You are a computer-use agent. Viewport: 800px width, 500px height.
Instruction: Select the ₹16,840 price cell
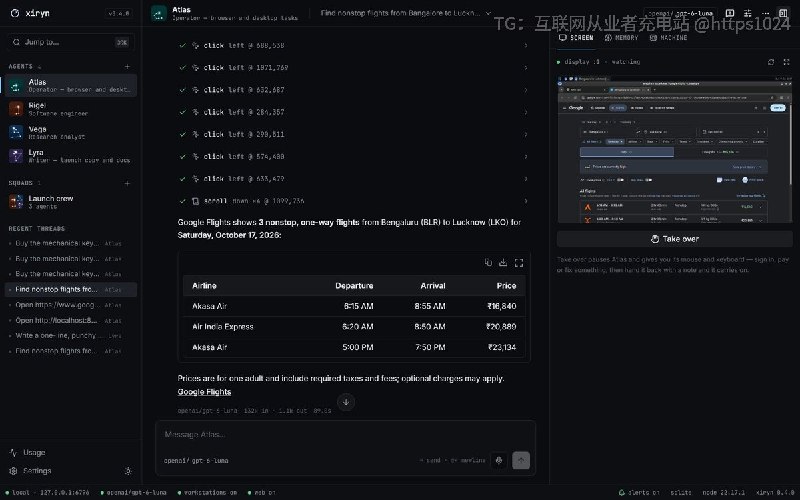(x=502, y=306)
